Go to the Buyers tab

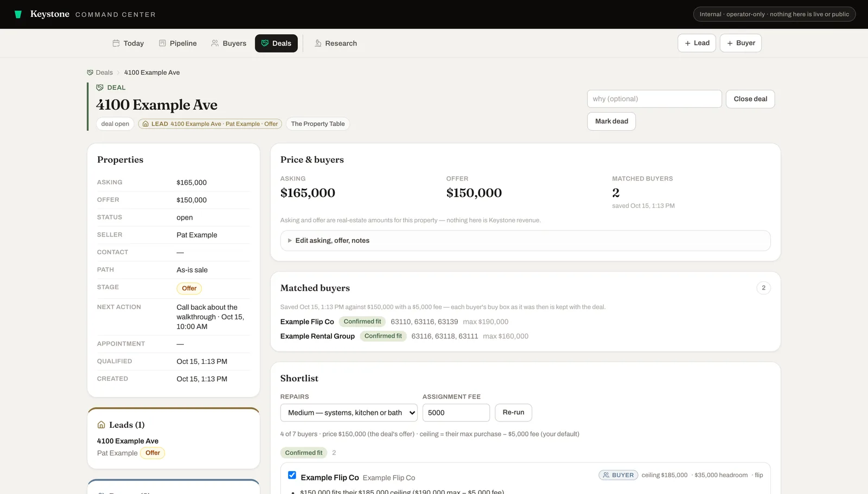(x=228, y=43)
